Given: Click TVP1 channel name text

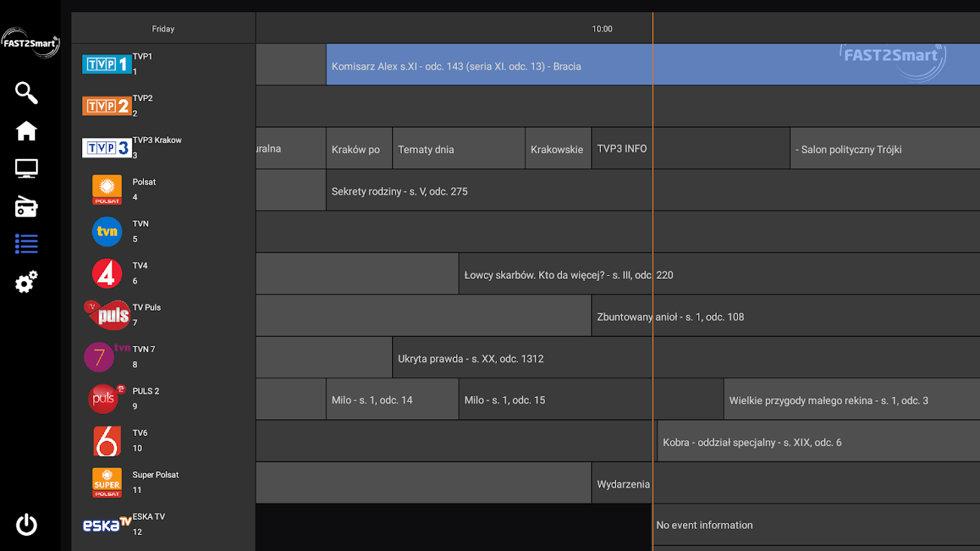Looking at the screenshot, I should coord(143,56).
